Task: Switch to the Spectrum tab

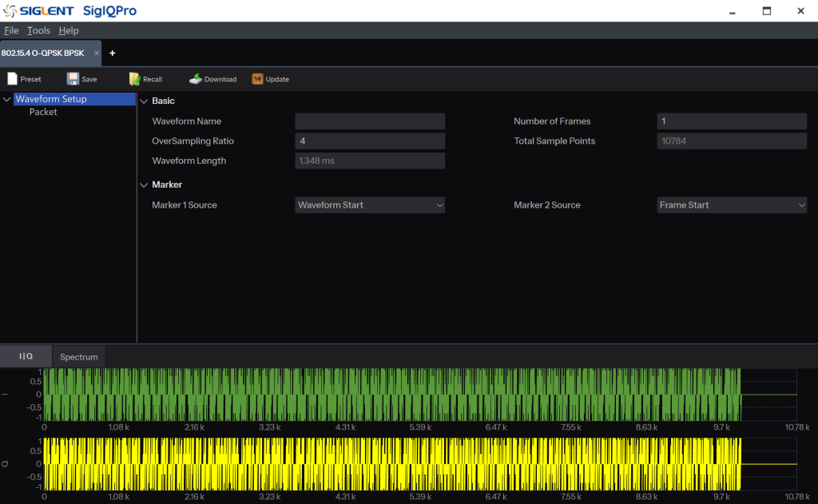Action: coord(78,356)
